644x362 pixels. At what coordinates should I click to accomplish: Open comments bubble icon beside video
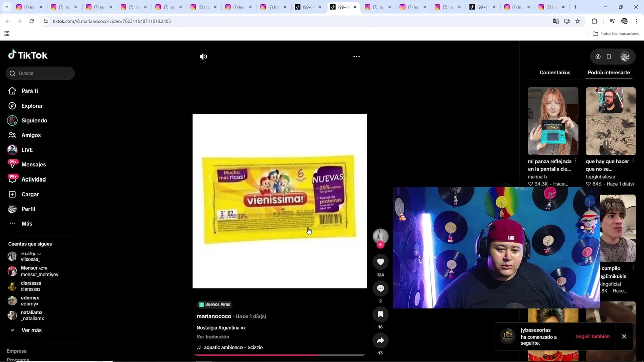380,288
